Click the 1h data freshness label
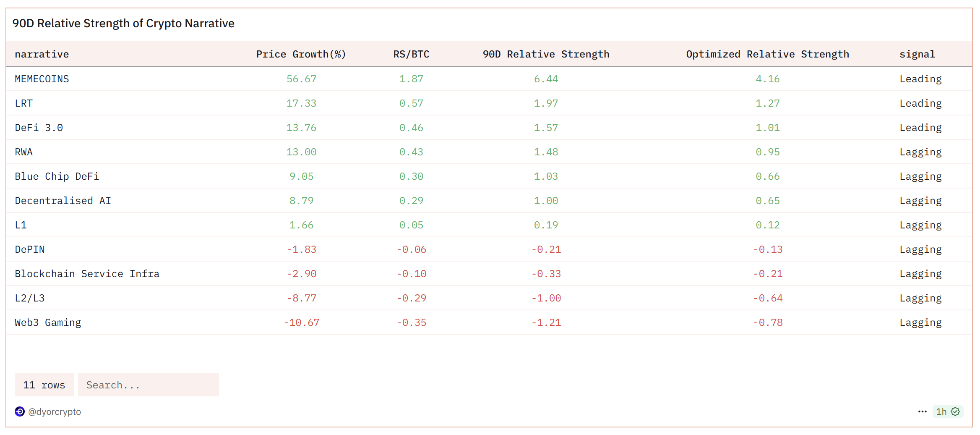This screenshot has height=435, width=980. (x=941, y=411)
